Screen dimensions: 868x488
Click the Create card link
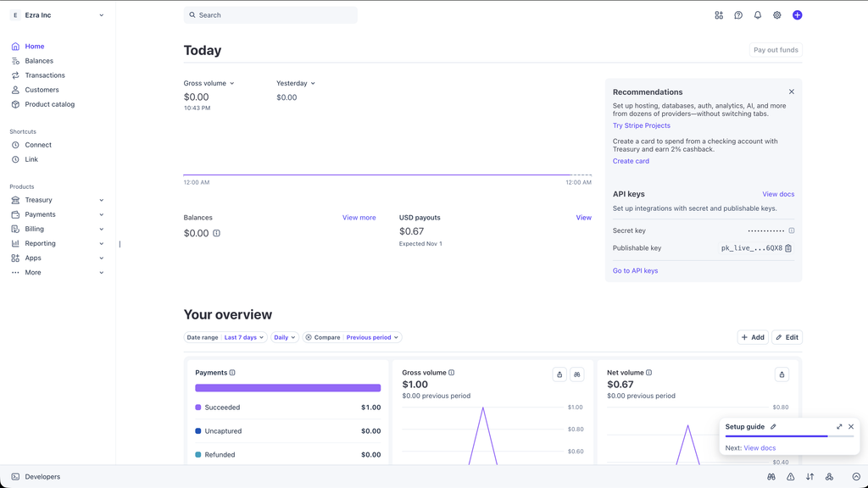[631, 161]
